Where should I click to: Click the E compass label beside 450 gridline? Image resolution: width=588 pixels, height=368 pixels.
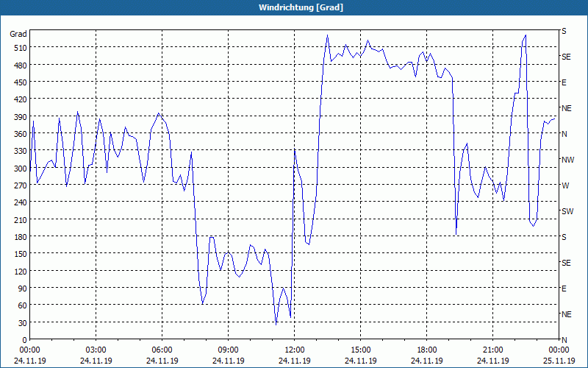(564, 82)
